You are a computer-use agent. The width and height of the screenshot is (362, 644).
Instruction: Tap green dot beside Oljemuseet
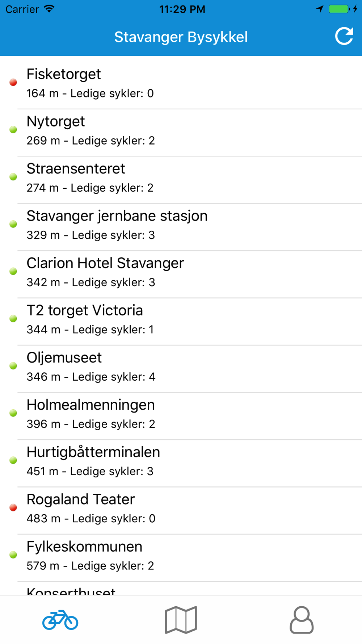(13, 366)
